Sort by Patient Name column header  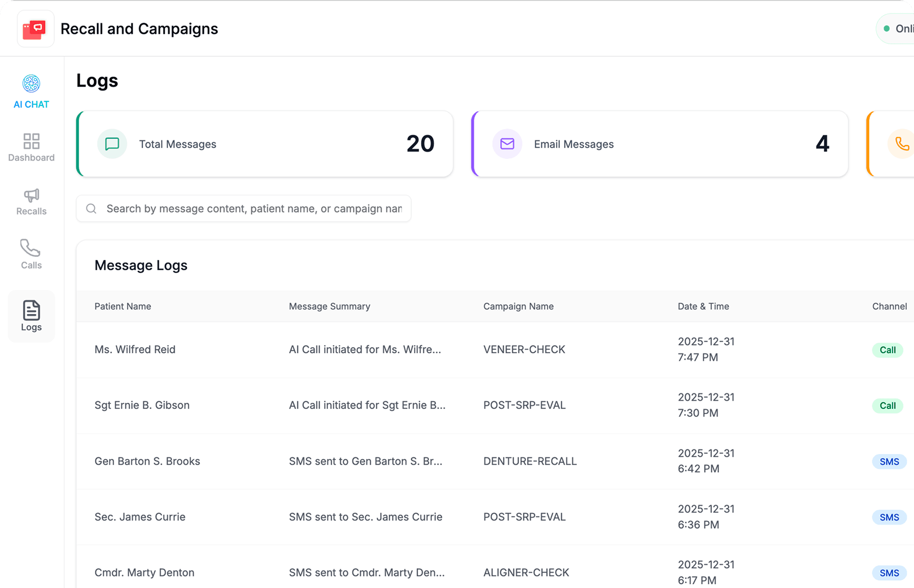123,306
